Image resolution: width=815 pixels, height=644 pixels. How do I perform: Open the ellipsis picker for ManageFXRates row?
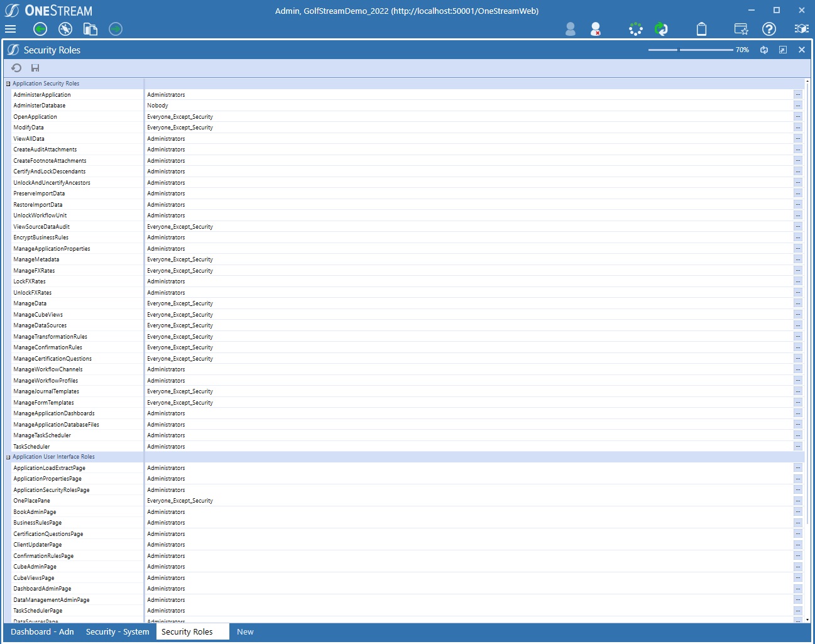click(798, 271)
